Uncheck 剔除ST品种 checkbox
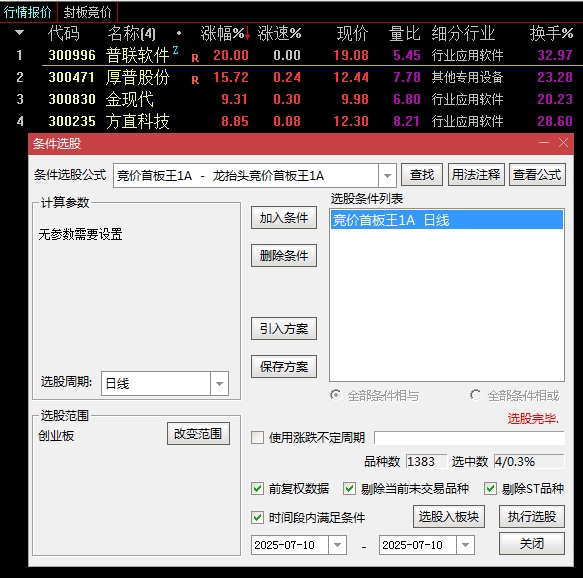Image resolution: width=583 pixels, height=578 pixels. point(490,488)
